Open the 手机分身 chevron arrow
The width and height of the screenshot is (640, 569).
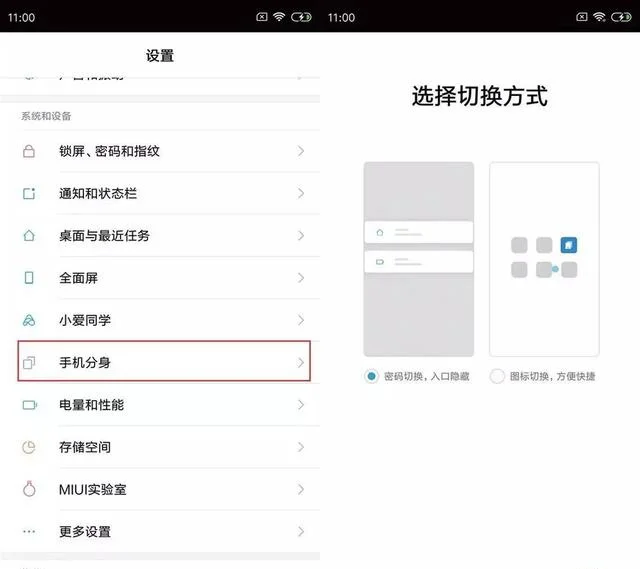coord(300,362)
